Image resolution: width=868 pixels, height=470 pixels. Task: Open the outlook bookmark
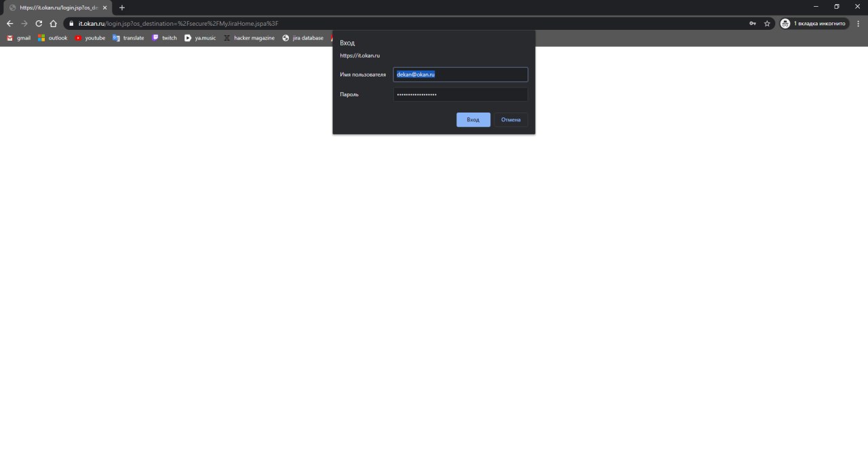coord(52,38)
